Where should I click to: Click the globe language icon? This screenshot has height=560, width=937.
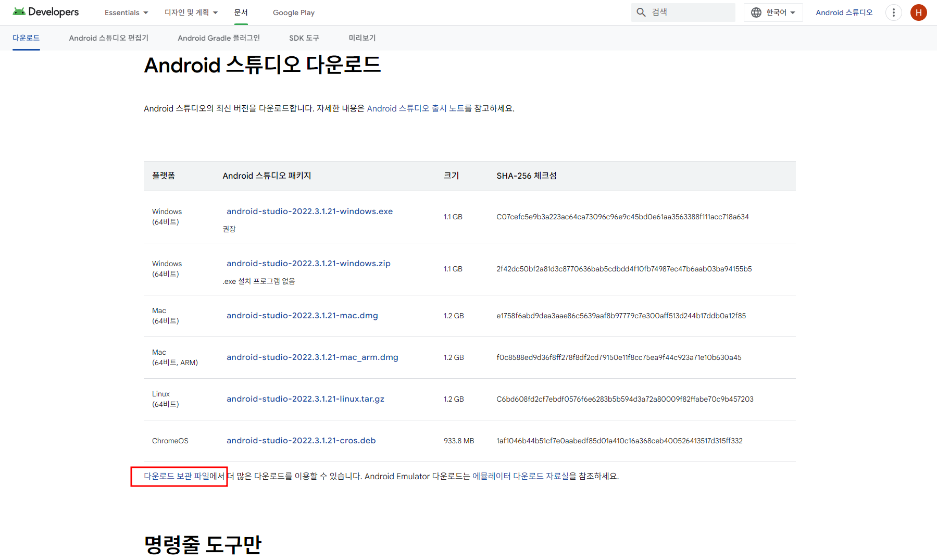click(756, 13)
